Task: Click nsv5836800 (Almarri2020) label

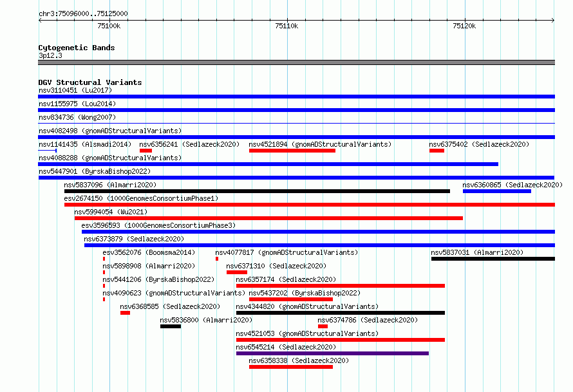Action: 206,320
